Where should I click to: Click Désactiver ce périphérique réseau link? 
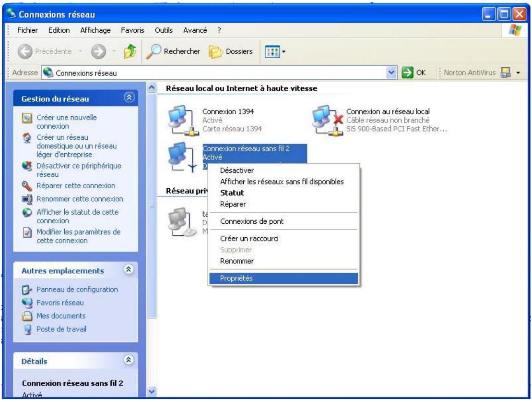(x=79, y=170)
